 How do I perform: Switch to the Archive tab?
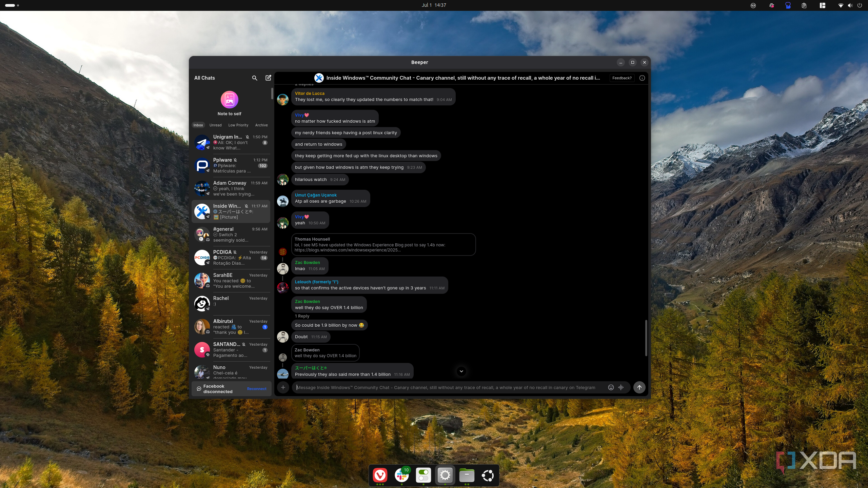pyautogui.click(x=261, y=125)
